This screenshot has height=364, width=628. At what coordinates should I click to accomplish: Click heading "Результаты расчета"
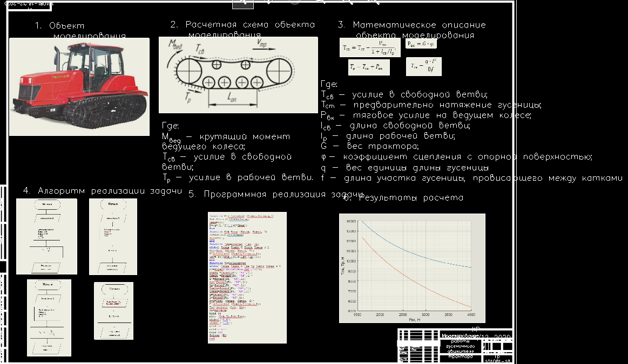click(x=411, y=197)
